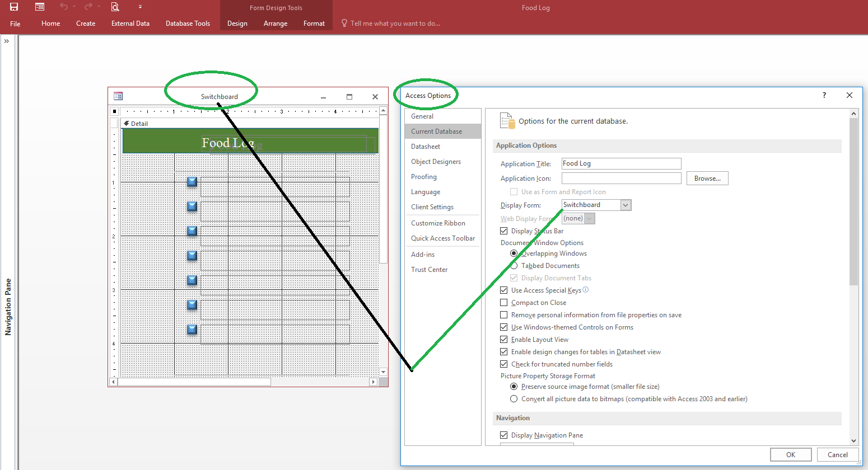The image size is (868, 470).
Task: Select Object Designers in Access Options list
Action: pos(442,162)
